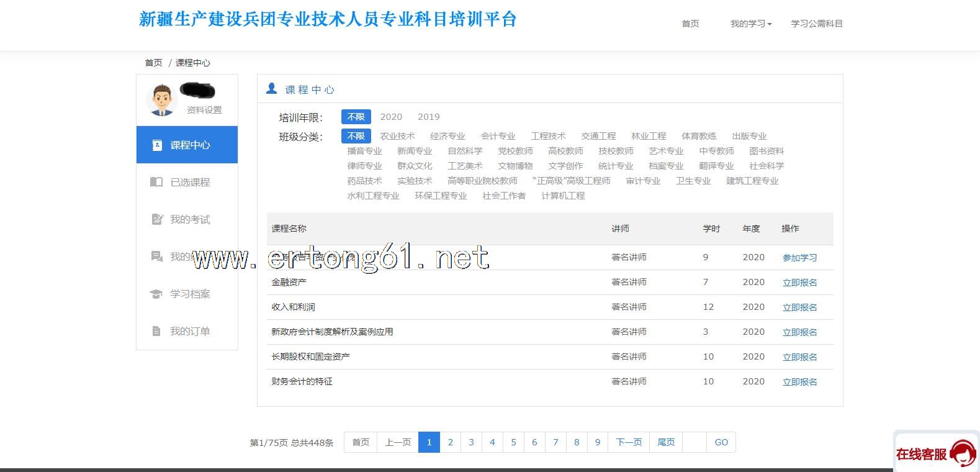This screenshot has width=980, height=472.
Task: Click the chat bubble icon in sidebar
Action: pyautogui.click(x=156, y=256)
